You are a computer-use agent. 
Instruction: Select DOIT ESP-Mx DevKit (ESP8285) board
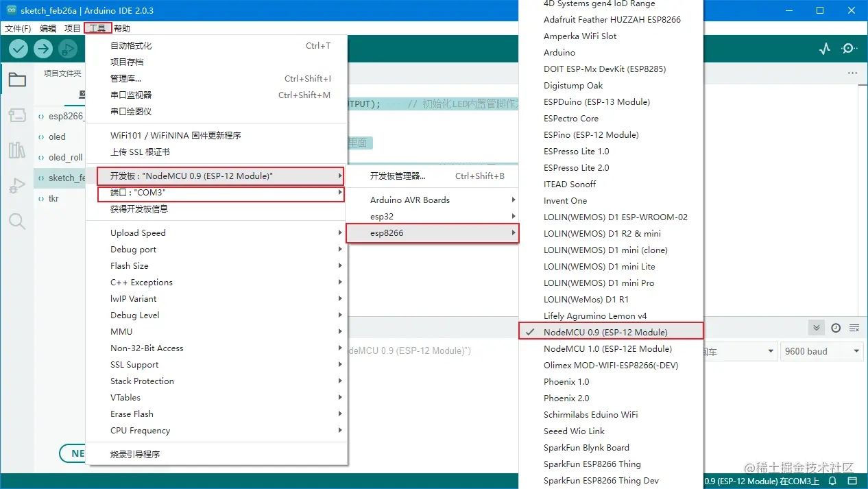(612, 69)
